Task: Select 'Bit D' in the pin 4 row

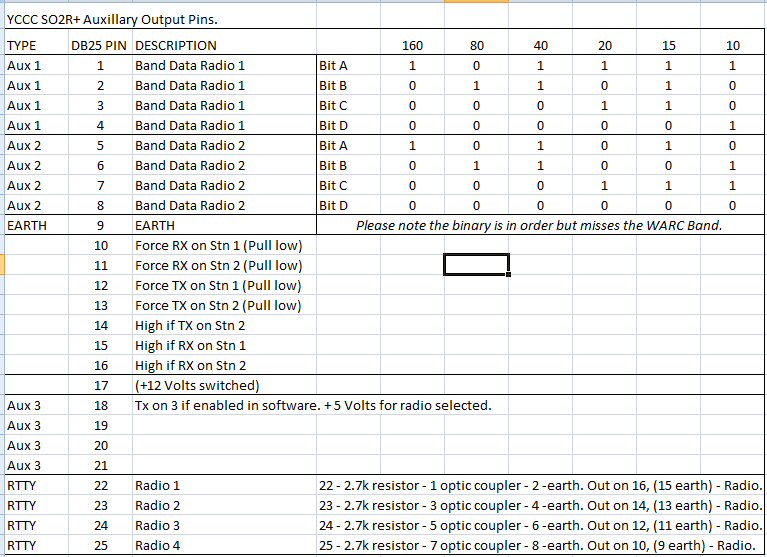Action: click(x=348, y=126)
